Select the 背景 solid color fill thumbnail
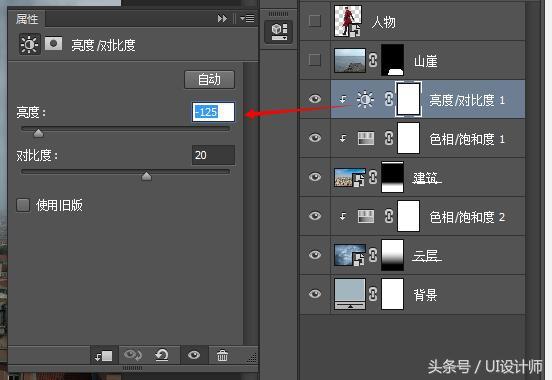 [x=350, y=294]
